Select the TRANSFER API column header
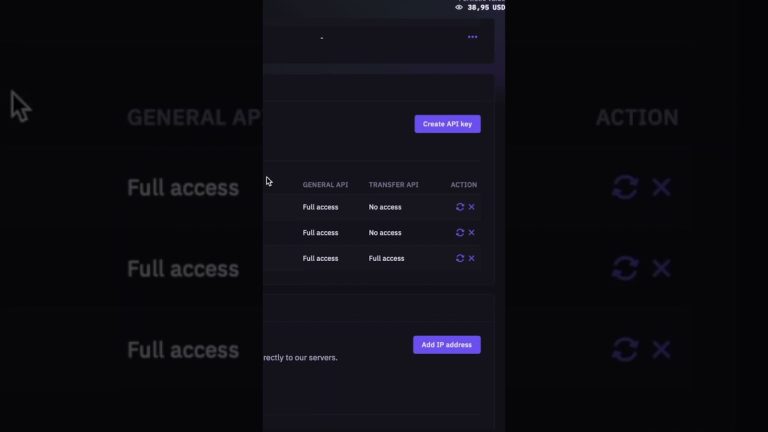This screenshot has height=432, width=768. (x=394, y=185)
